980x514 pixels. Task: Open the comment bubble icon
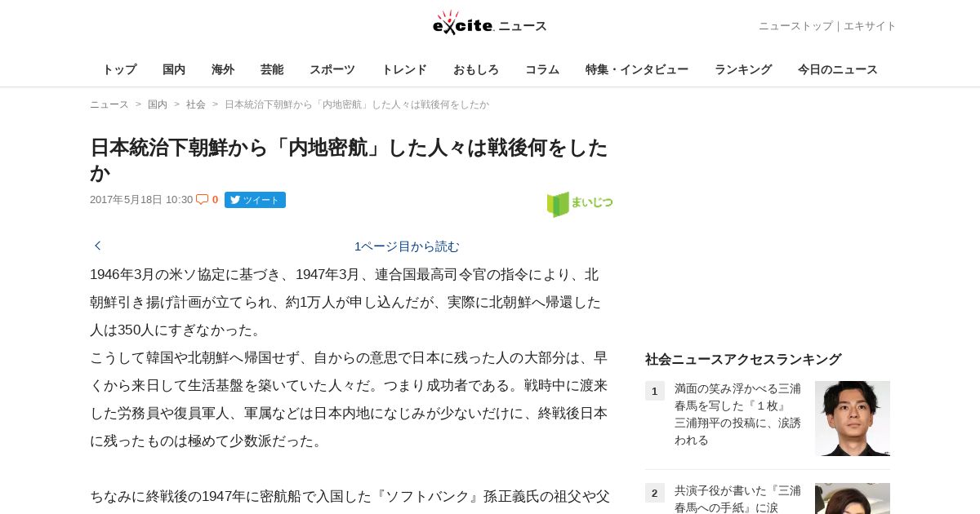click(202, 200)
